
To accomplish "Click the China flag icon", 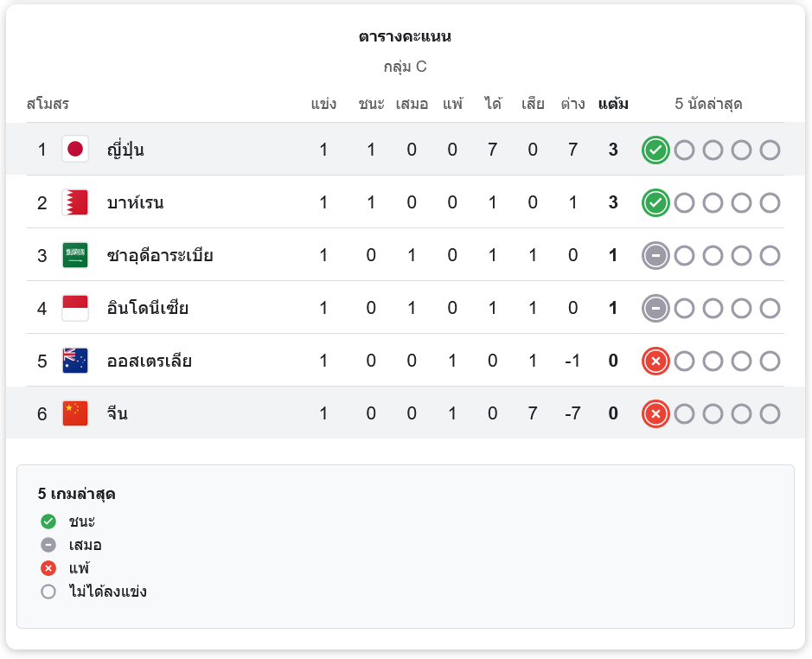I will click(x=75, y=413).
